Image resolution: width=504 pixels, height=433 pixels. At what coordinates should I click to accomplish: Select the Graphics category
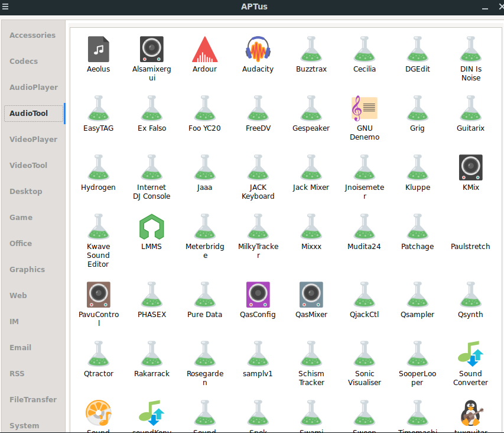[27, 270]
